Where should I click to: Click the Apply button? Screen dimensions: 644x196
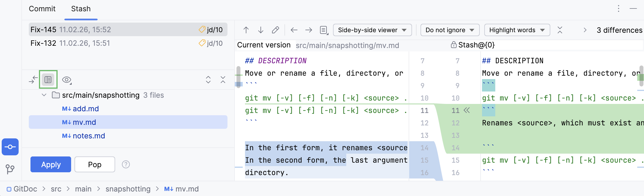[x=51, y=164]
